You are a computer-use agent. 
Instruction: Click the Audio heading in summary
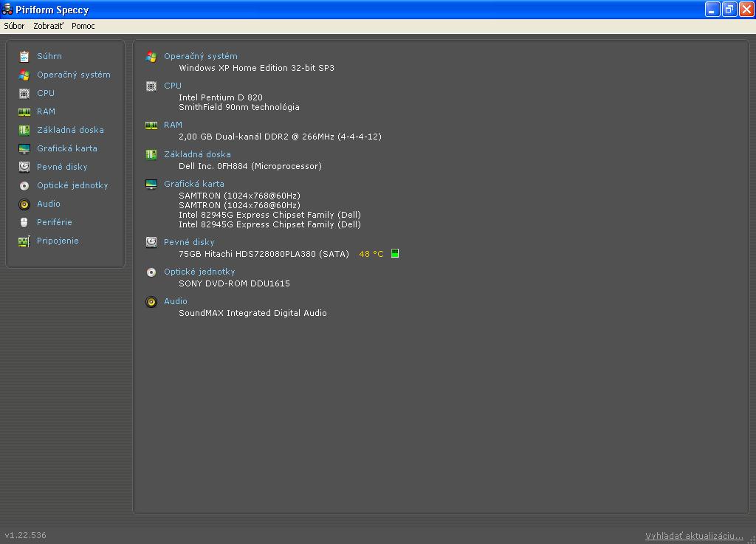click(x=176, y=301)
